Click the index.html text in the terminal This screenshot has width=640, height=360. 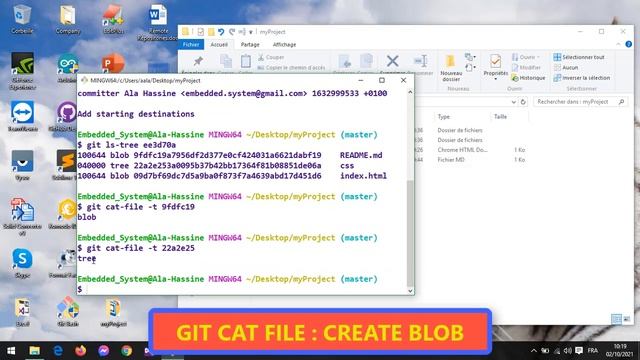(x=363, y=176)
